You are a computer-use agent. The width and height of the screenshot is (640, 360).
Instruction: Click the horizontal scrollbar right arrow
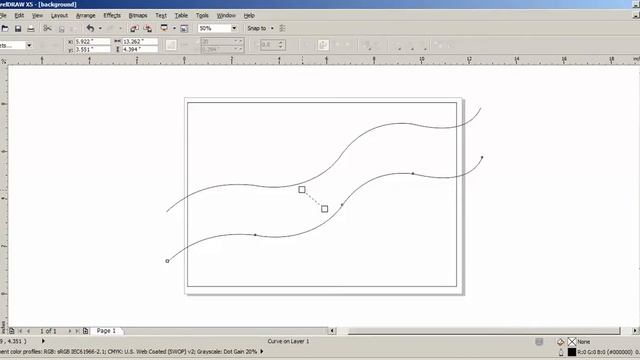[635, 331]
